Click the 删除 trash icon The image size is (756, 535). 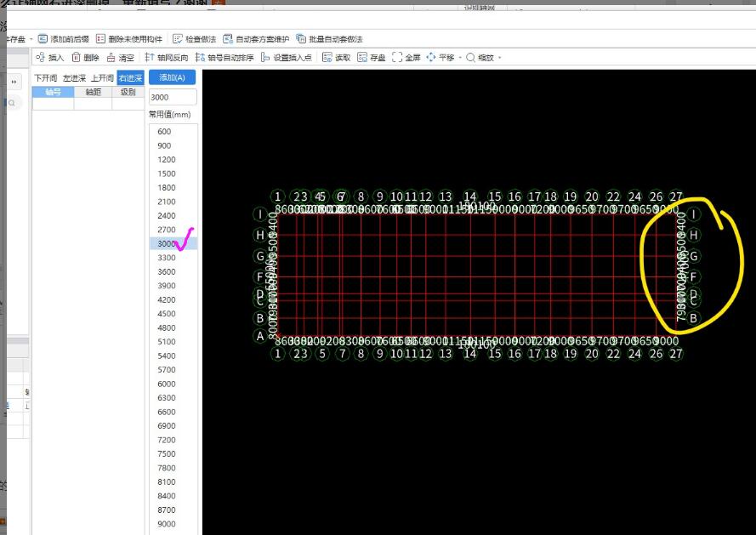tap(76, 57)
